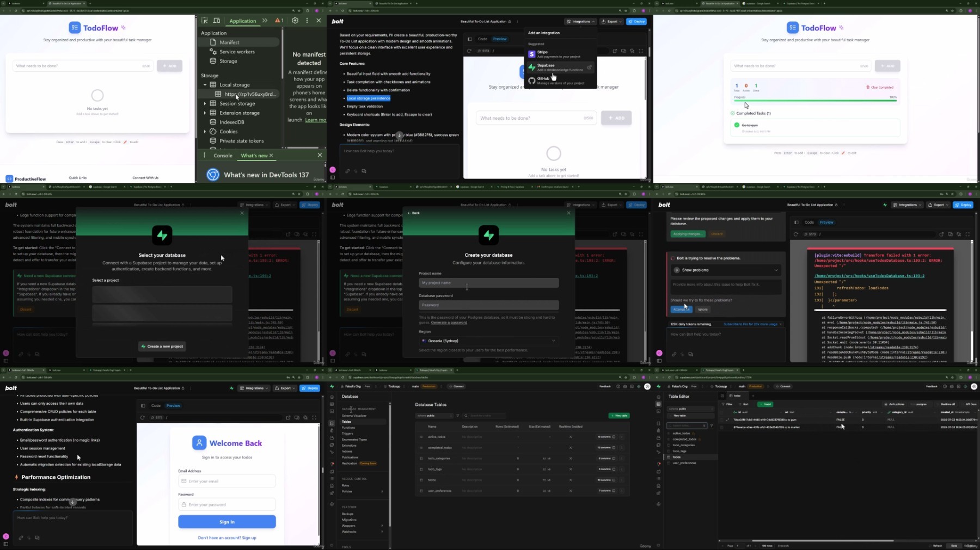Open the three-dot menu for user_preferences row
Viewport: 980px width, 550px height.
(x=622, y=491)
